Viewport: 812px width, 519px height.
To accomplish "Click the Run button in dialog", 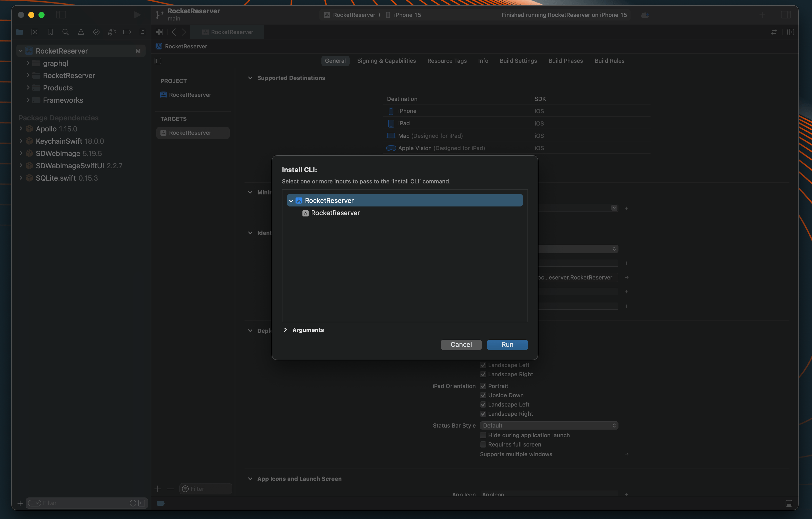I will point(507,345).
